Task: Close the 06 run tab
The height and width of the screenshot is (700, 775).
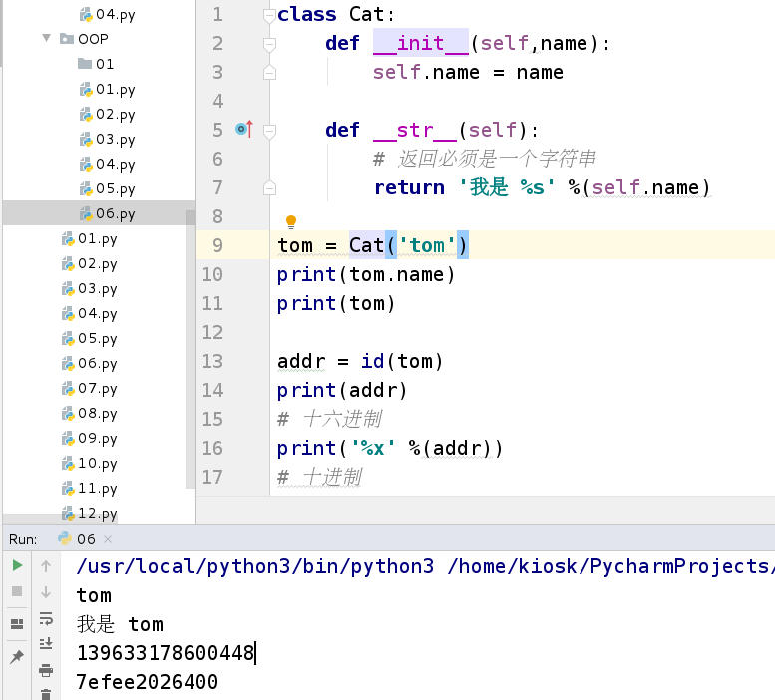Action: click(x=108, y=539)
